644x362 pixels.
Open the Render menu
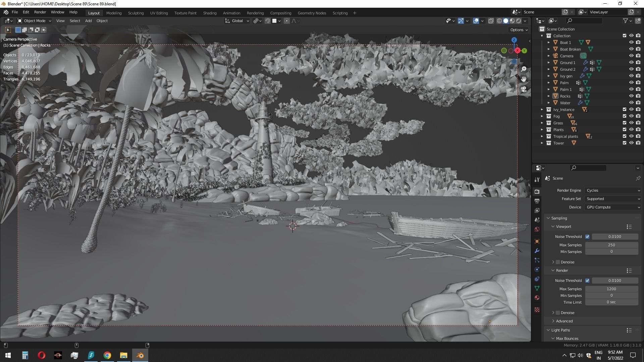click(x=40, y=12)
